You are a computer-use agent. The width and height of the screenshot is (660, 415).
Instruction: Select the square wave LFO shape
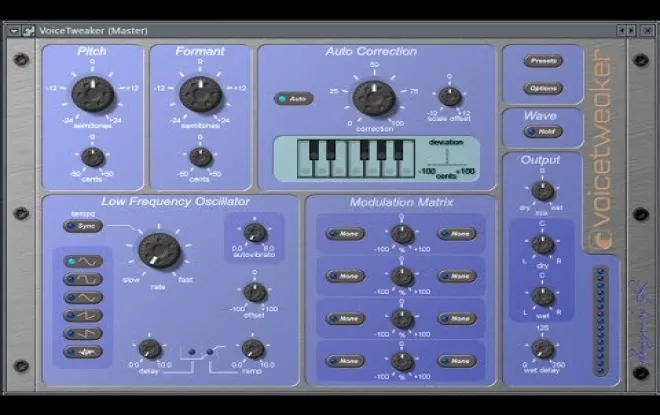83,279
